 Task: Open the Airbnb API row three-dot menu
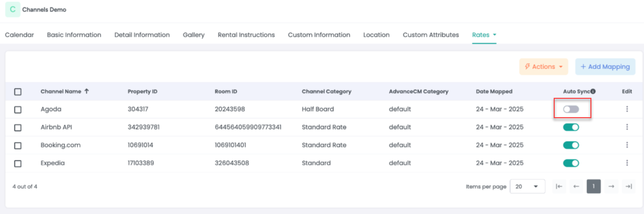click(x=627, y=127)
